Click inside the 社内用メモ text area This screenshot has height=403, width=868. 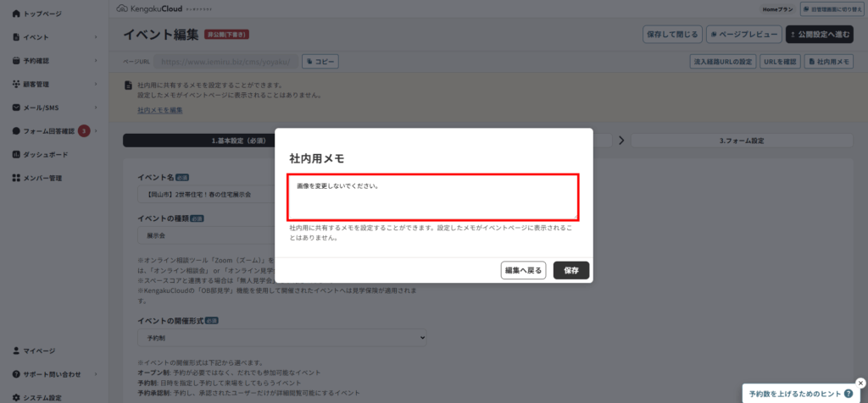(433, 196)
